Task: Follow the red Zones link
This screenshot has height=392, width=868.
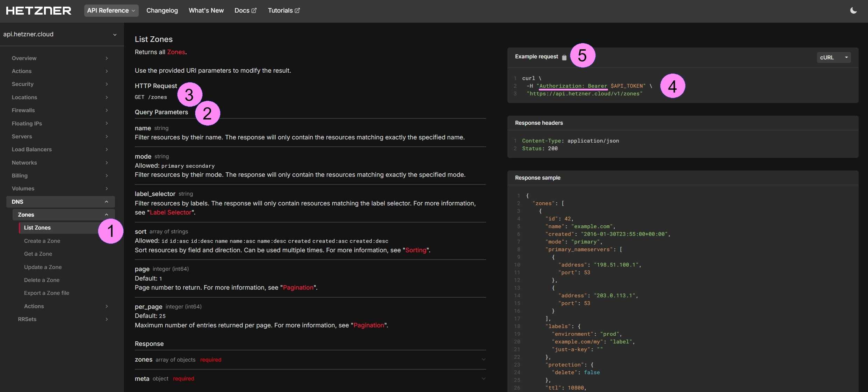Action: [176, 52]
